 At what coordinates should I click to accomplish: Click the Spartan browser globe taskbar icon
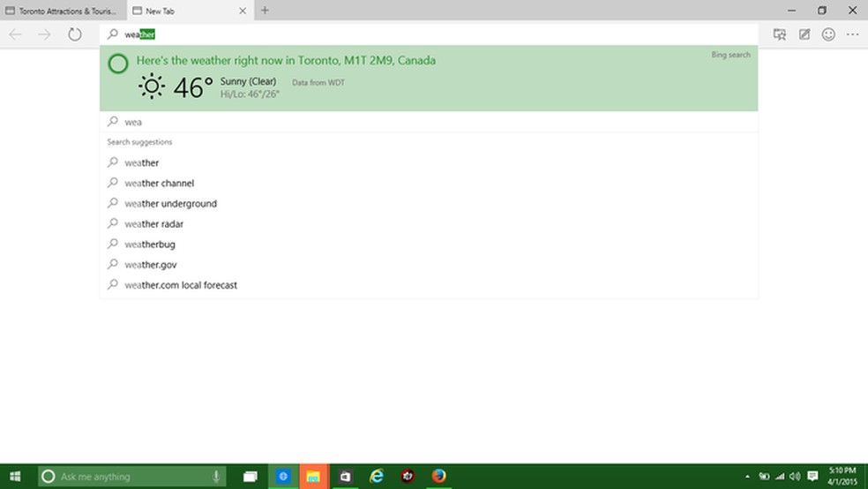(283, 477)
